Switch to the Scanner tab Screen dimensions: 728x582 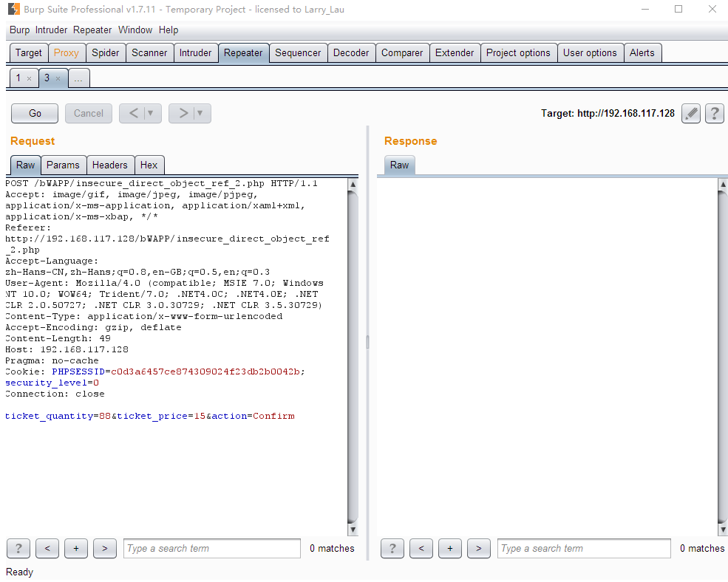(149, 53)
